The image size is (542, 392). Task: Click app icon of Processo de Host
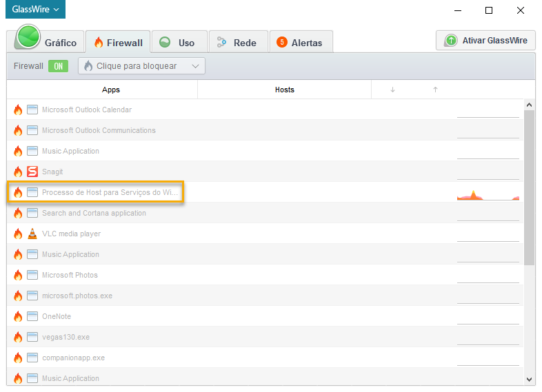click(x=32, y=192)
